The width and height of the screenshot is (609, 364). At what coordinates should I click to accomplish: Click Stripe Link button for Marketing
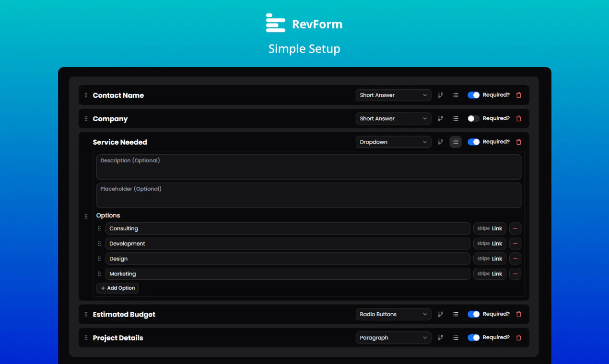coord(490,274)
